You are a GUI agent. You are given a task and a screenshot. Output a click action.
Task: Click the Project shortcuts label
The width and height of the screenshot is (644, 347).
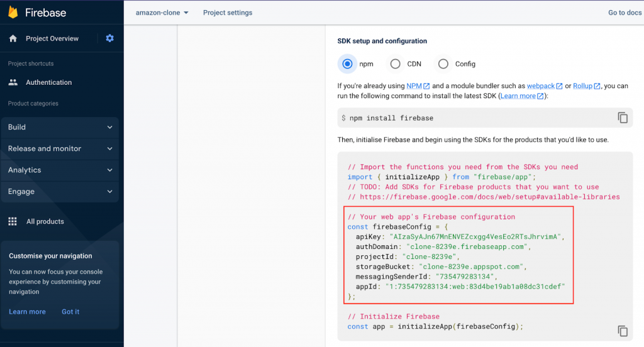click(x=31, y=63)
